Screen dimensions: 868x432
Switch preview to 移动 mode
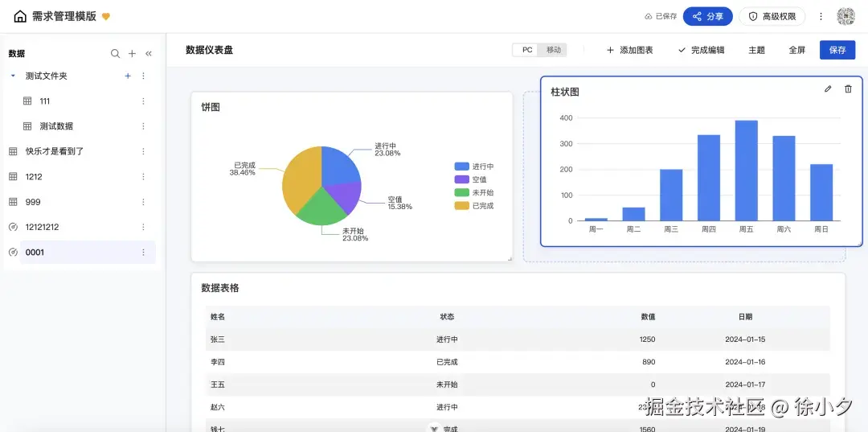(x=554, y=50)
